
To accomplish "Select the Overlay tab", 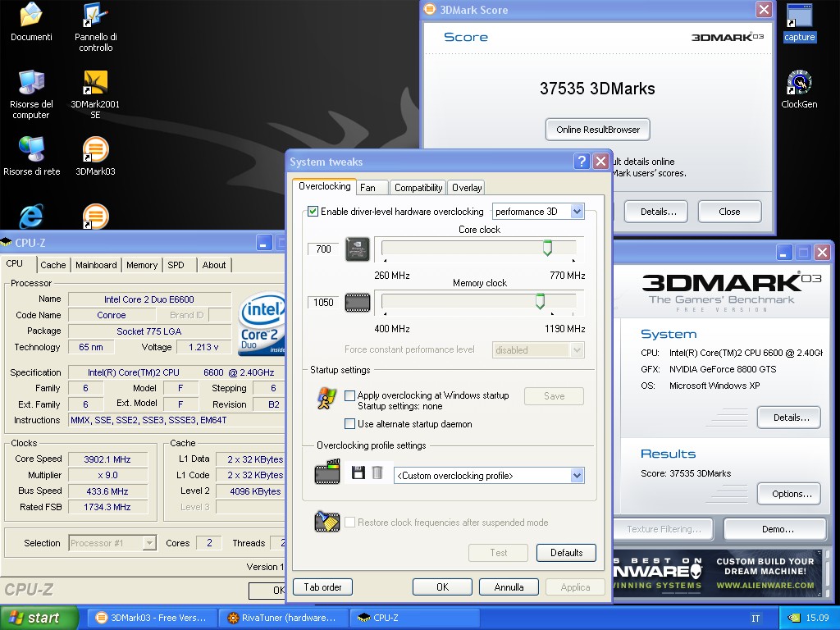I will tap(467, 188).
